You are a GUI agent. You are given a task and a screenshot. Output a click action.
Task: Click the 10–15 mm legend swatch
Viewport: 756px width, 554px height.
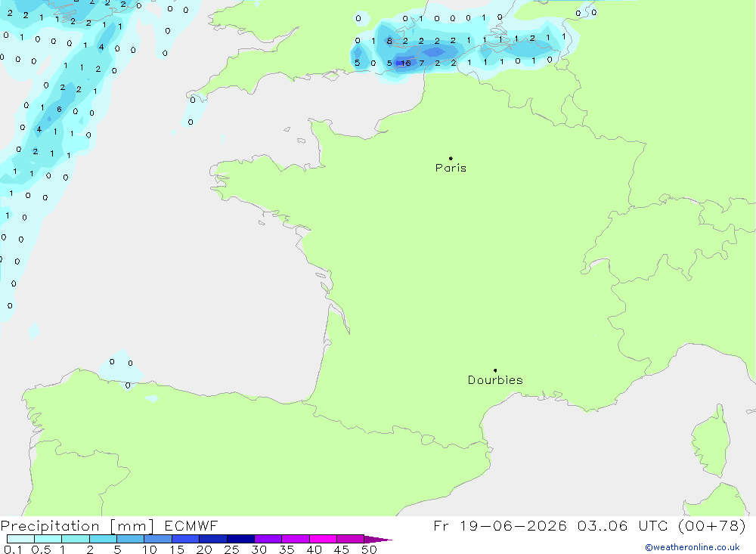click(158, 539)
